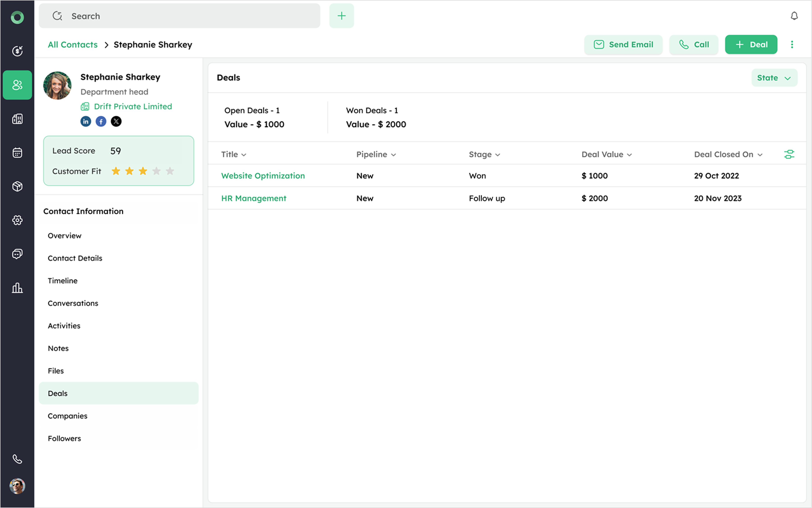The image size is (812, 508).
Task: Click the three-dot more options menu
Action: coord(792,44)
